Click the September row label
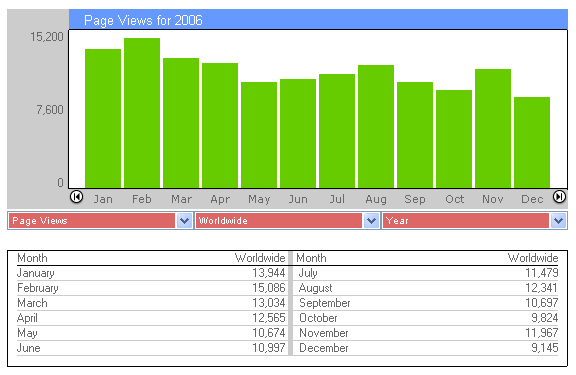576x375 pixels. (324, 303)
